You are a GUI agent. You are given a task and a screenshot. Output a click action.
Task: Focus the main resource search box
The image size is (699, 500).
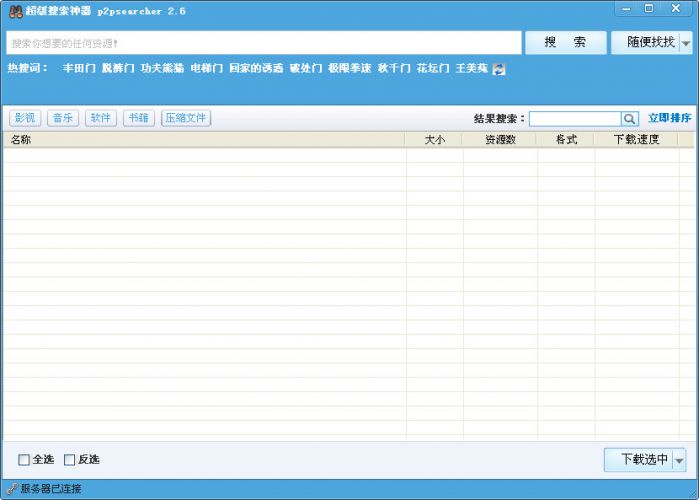click(x=264, y=43)
